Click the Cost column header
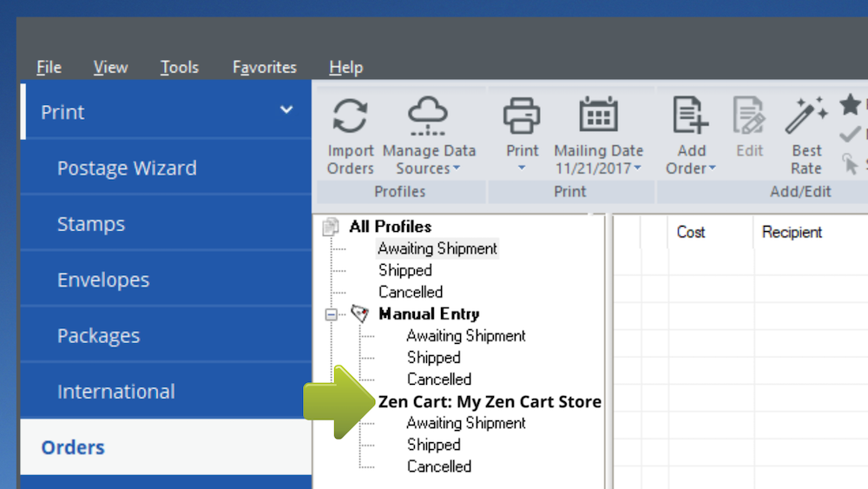Image resolution: width=868 pixels, height=489 pixels. point(710,232)
